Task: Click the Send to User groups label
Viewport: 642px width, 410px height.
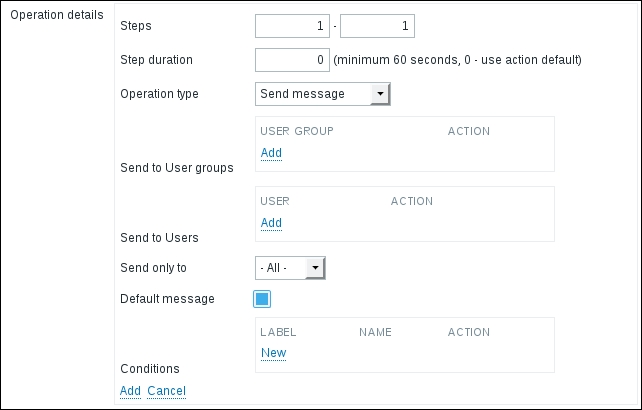Action: click(x=176, y=168)
